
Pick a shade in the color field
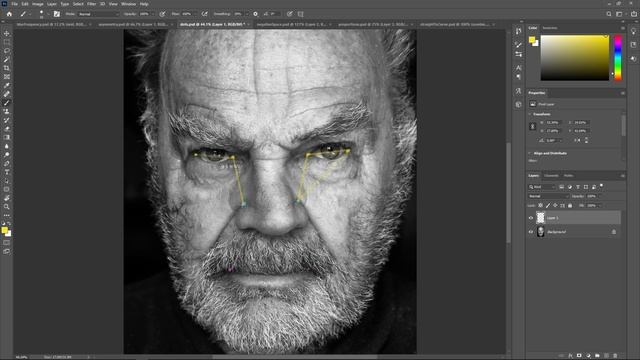point(575,58)
